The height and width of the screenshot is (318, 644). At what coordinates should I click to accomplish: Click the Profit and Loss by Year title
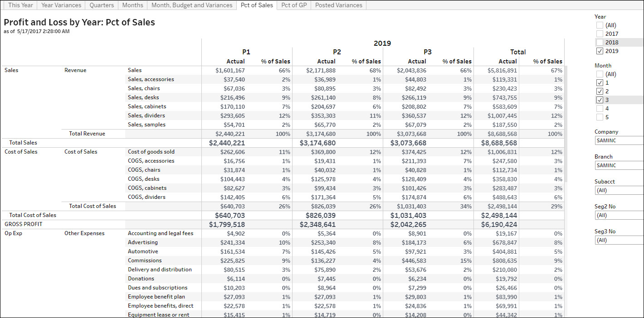pos(79,22)
